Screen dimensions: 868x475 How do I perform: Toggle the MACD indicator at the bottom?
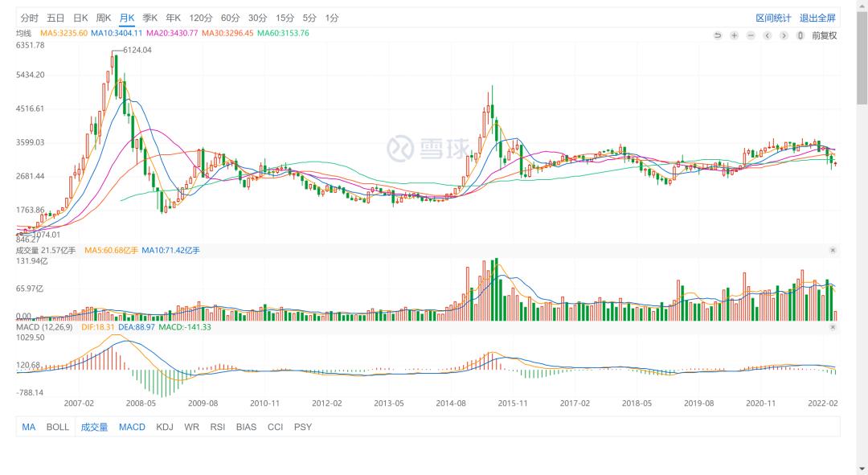[132, 427]
